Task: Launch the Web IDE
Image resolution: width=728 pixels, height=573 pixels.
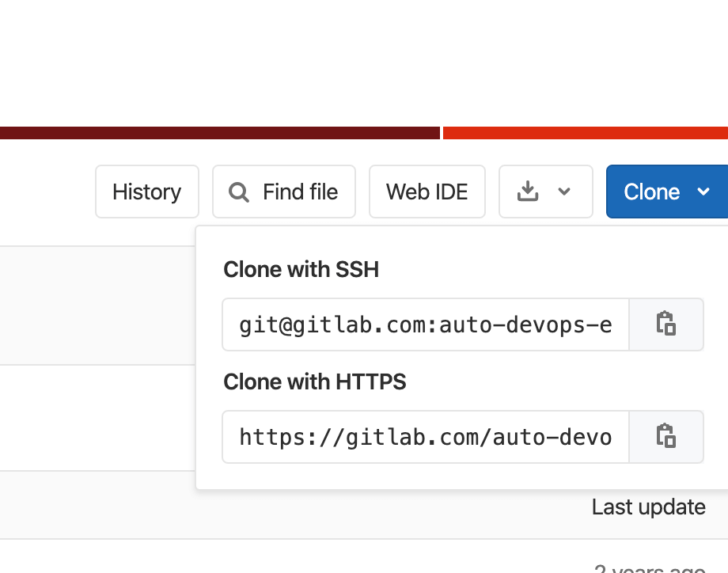Action: [x=427, y=192]
